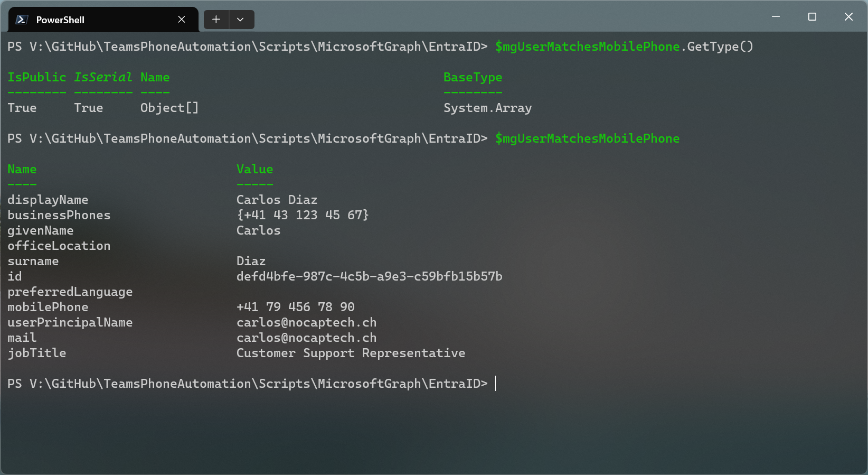Click the System.Array value

coord(487,108)
